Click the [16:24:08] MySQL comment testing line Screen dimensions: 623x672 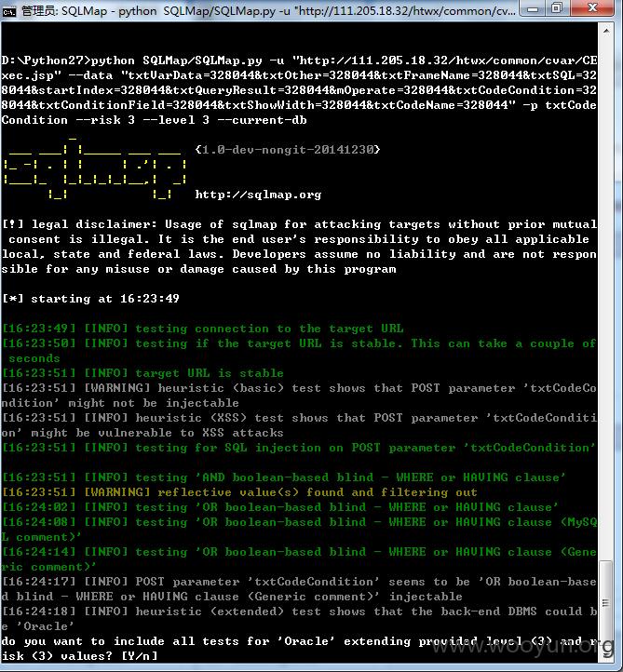click(299, 530)
